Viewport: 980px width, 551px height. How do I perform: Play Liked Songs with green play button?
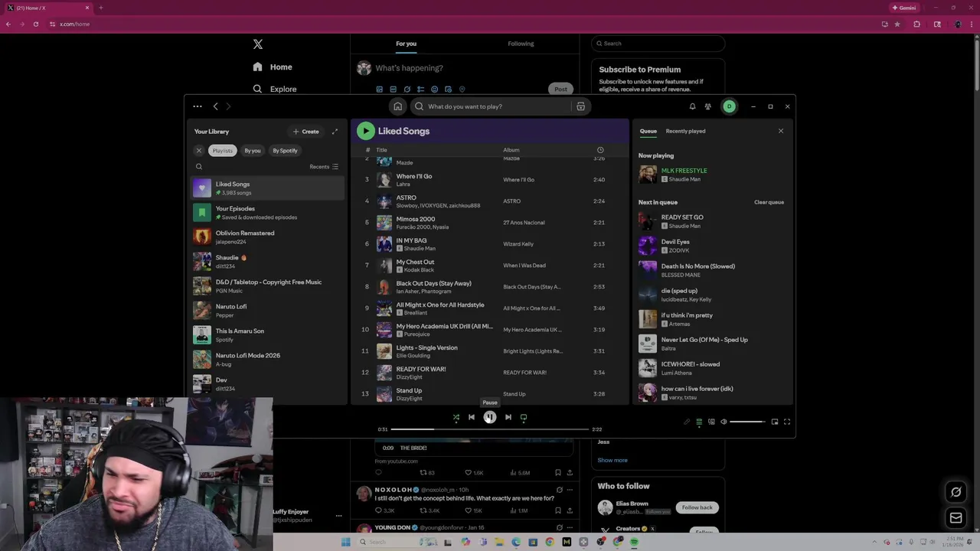pos(366,132)
